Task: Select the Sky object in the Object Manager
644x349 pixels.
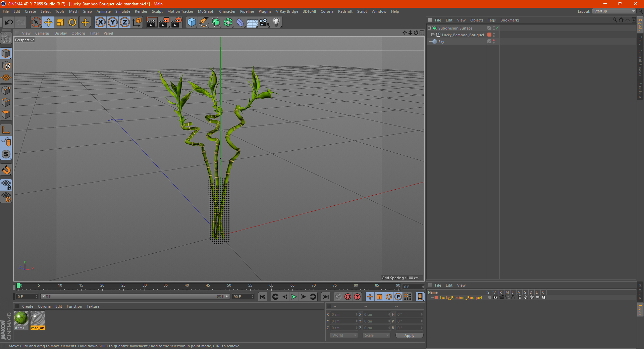Action: pyautogui.click(x=441, y=42)
